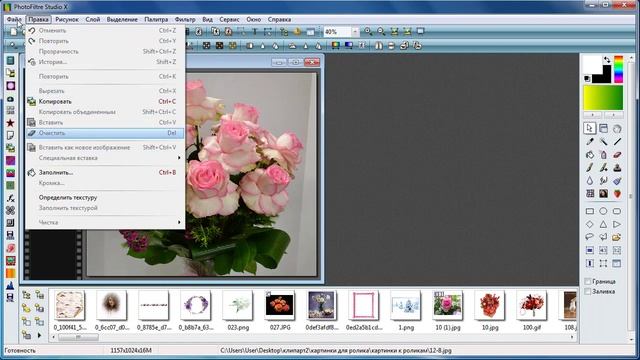Screen dimensions: 640x360
Task: Choose Заполнить... menu entry
Action: pos(104,173)
